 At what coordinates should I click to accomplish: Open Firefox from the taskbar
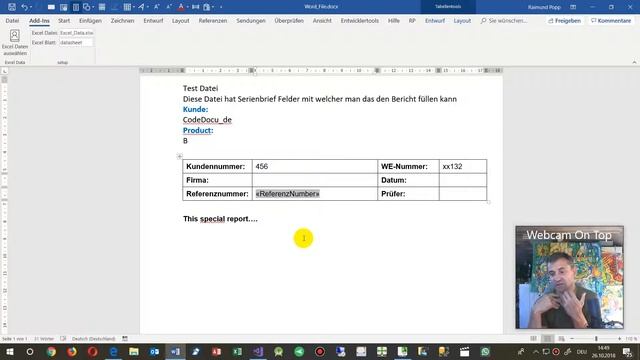[72, 351]
